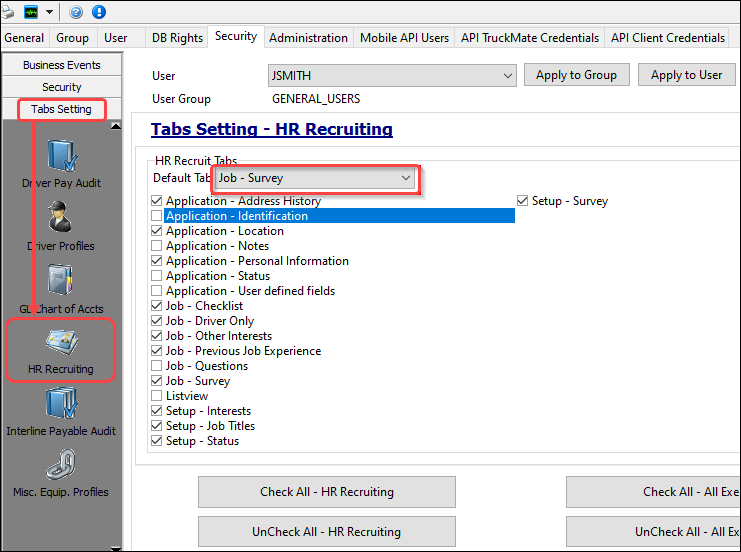Click Apply to User button
The height and width of the screenshot is (552, 741).
click(x=686, y=75)
